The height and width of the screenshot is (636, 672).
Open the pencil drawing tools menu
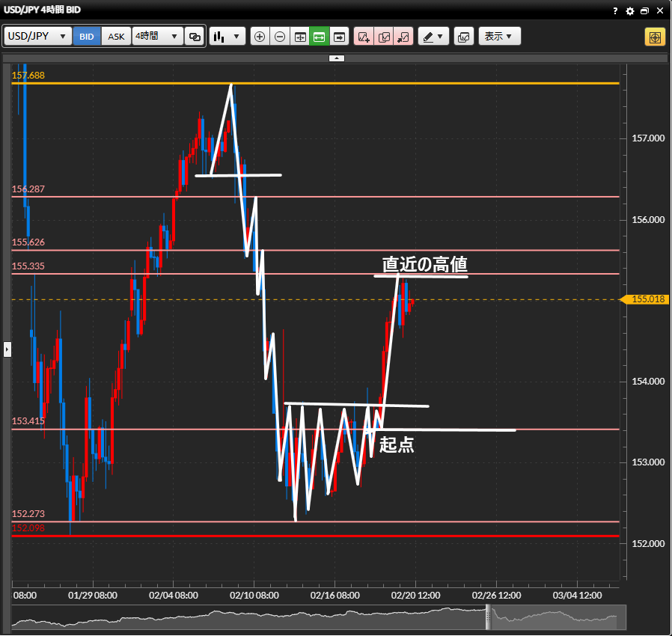pyautogui.click(x=433, y=37)
